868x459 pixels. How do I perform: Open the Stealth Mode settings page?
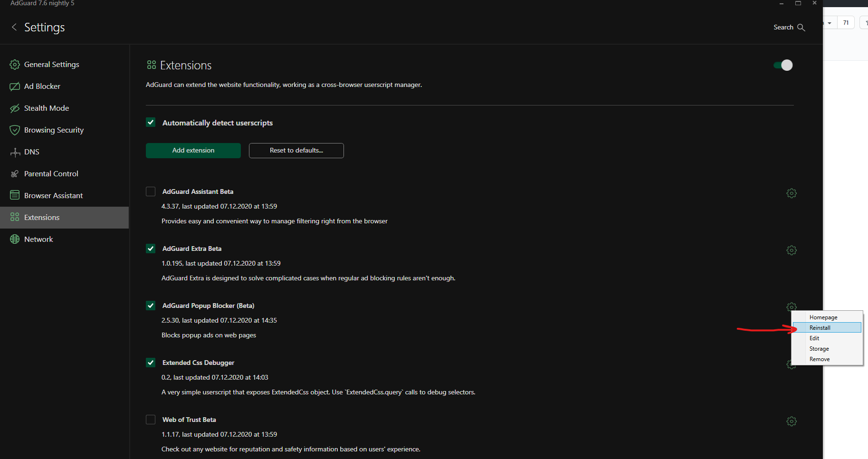tap(65, 108)
